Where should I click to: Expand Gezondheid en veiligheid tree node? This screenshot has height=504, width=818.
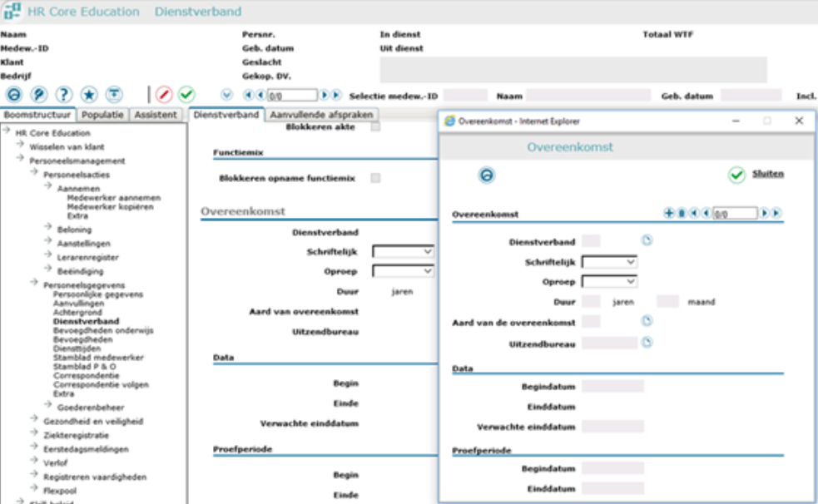coord(34,419)
